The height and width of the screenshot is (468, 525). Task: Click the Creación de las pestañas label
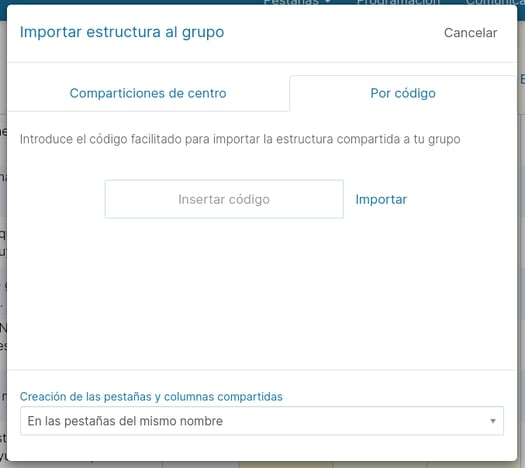pos(151,396)
